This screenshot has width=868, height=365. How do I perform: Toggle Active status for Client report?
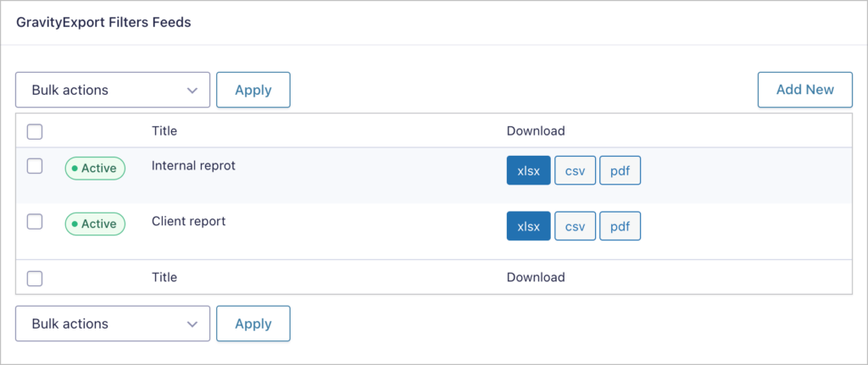[x=95, y=224]
